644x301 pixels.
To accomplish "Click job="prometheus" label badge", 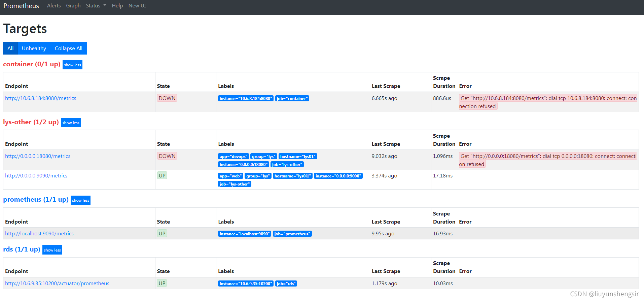I will (x=292, y=234).
